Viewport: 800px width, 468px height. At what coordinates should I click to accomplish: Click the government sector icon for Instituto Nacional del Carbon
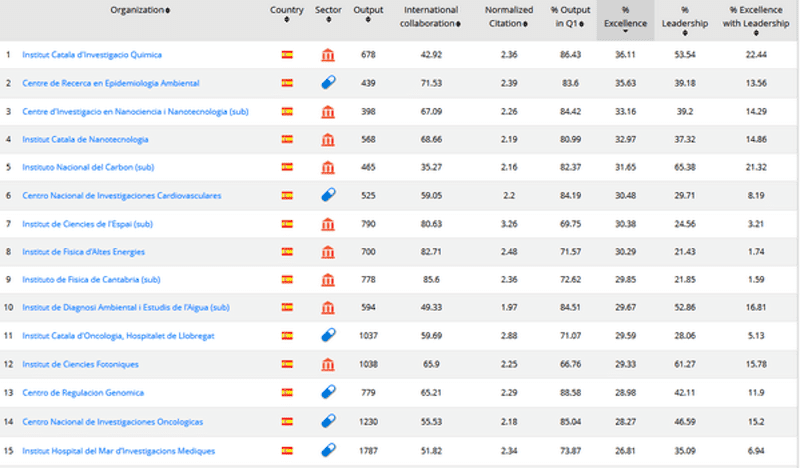pos(328,167)
